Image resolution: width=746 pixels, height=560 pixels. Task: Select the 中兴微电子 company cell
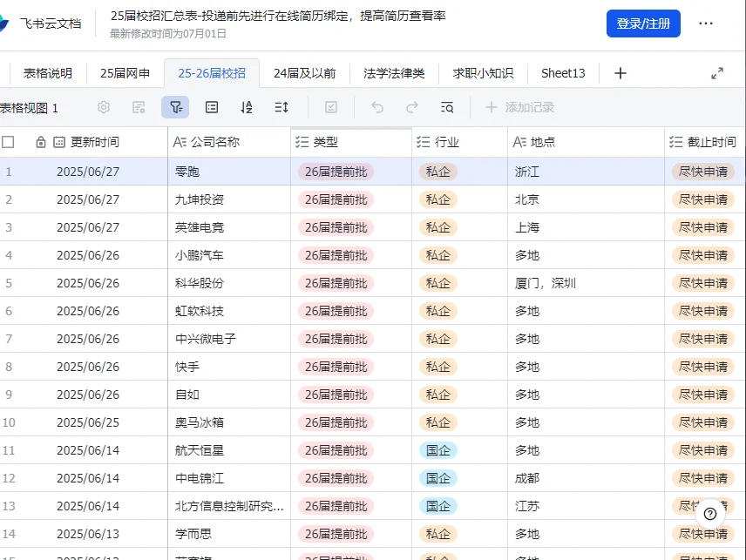(x=229, y=339)
